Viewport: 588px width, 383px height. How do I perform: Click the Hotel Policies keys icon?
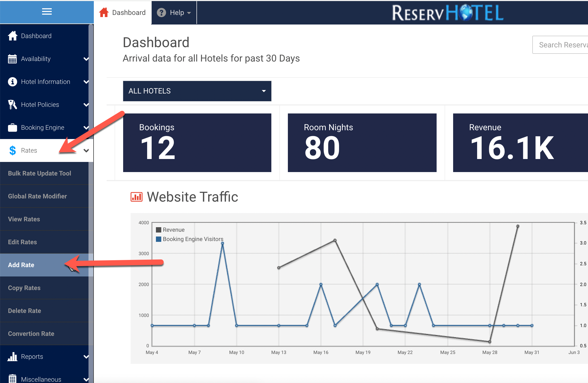click(x=12, y=105)
